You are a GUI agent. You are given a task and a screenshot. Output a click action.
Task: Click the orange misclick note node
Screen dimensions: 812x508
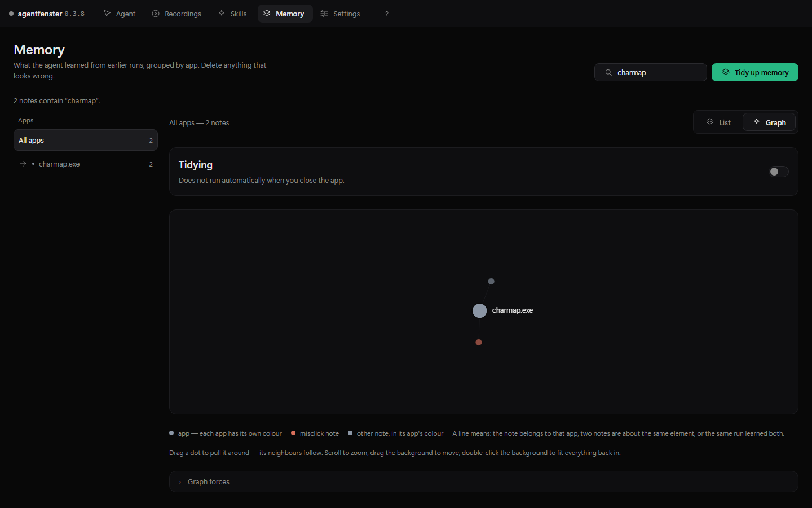(479, 342)
